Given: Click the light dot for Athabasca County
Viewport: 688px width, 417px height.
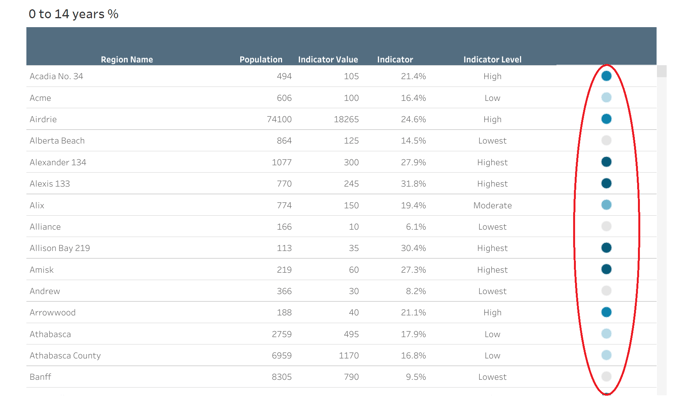Looking at the screenshot, I should (606, 355).
